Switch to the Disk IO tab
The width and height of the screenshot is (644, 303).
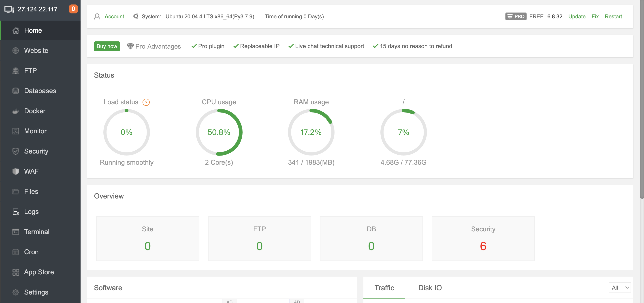coord(430,288)
